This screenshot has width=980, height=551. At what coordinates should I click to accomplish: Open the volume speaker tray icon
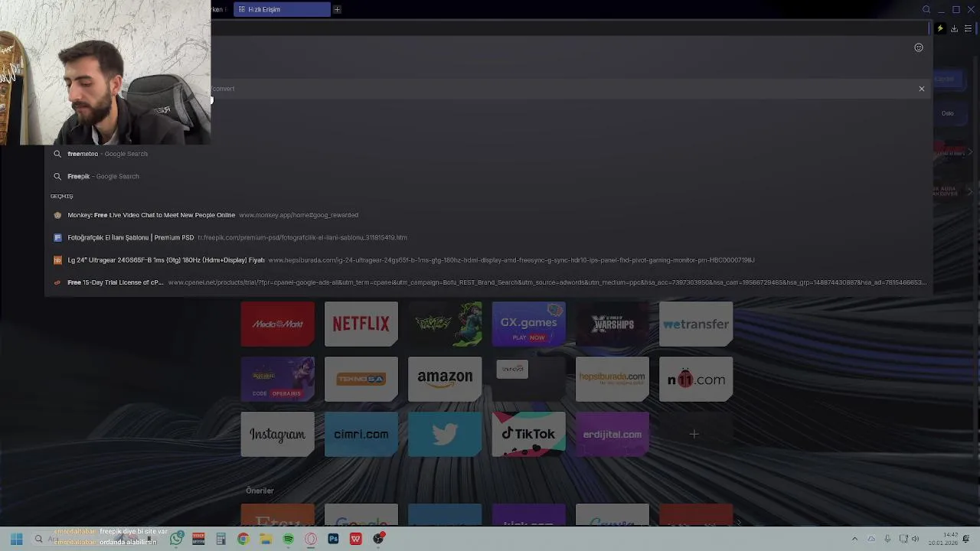[x=915, y=539]
